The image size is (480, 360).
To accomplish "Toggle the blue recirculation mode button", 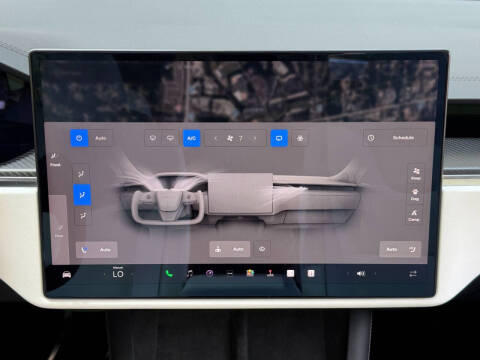I will 279,138.
